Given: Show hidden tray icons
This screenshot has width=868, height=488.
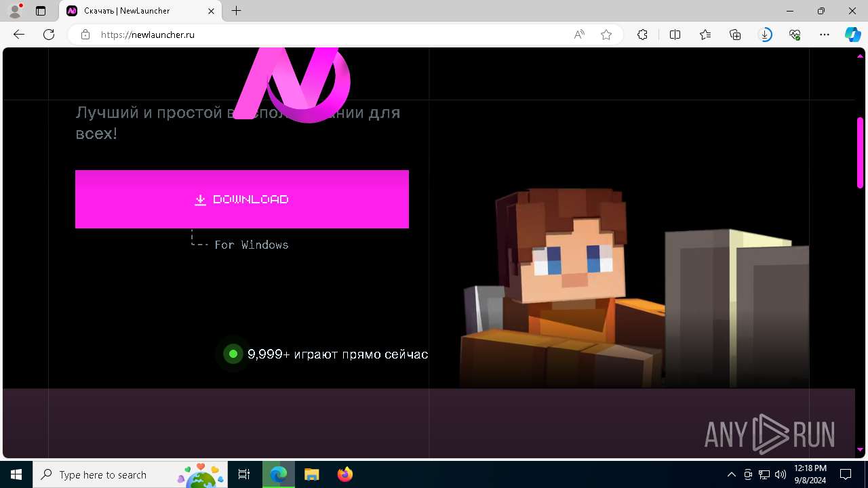Looking at the screenshot, I should (x=731, y=474).
